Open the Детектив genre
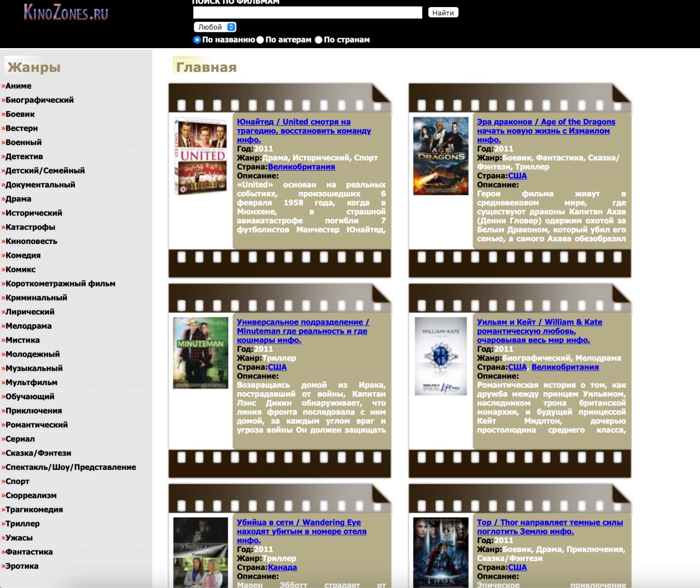The width and height of the screenshot is (700, 588). tap(24, 156)
